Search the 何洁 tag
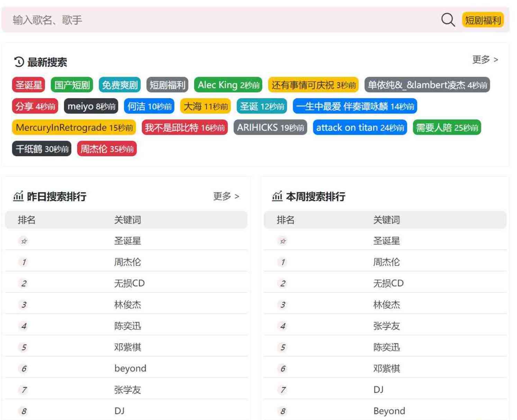This screenshot has width=517, height=420. click(149, 106)
